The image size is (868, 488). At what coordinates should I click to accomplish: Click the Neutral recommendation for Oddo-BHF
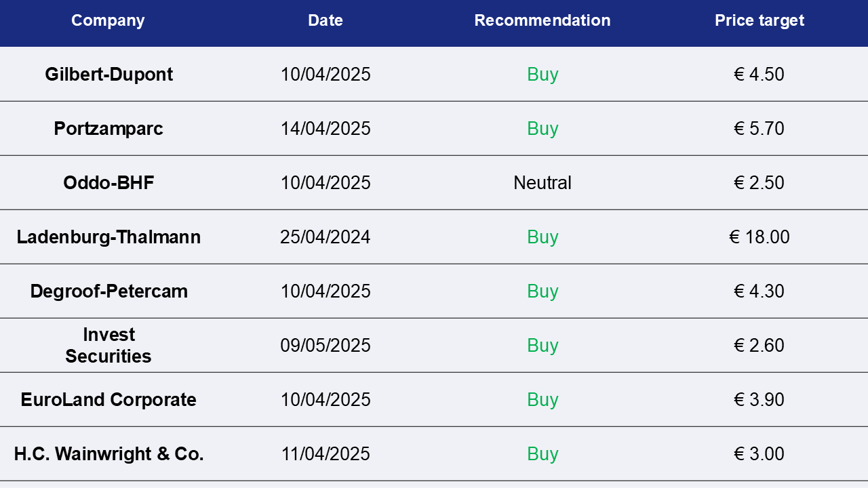[x=542, y=182]
